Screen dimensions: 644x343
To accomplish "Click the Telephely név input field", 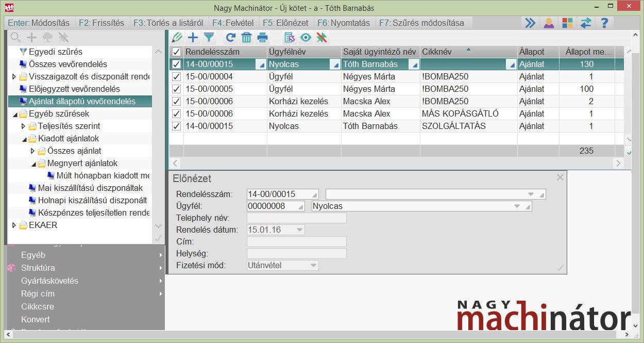I will (x=297, y=218).
